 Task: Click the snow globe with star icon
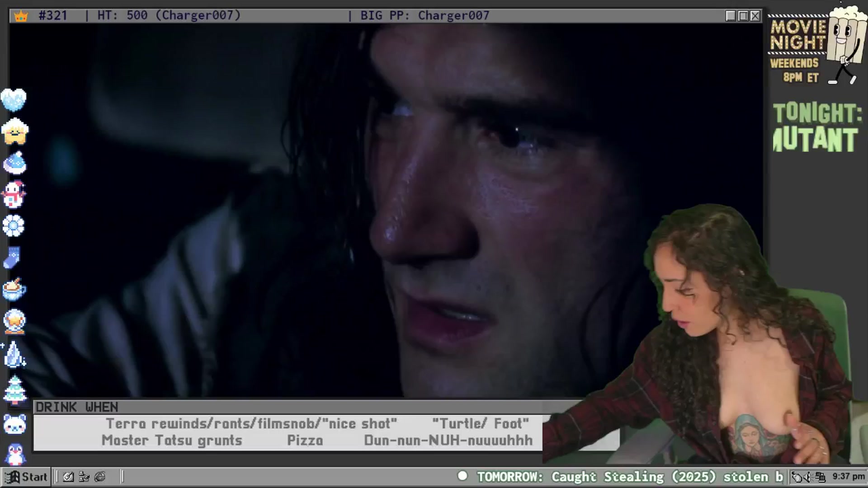pos(14,321)
